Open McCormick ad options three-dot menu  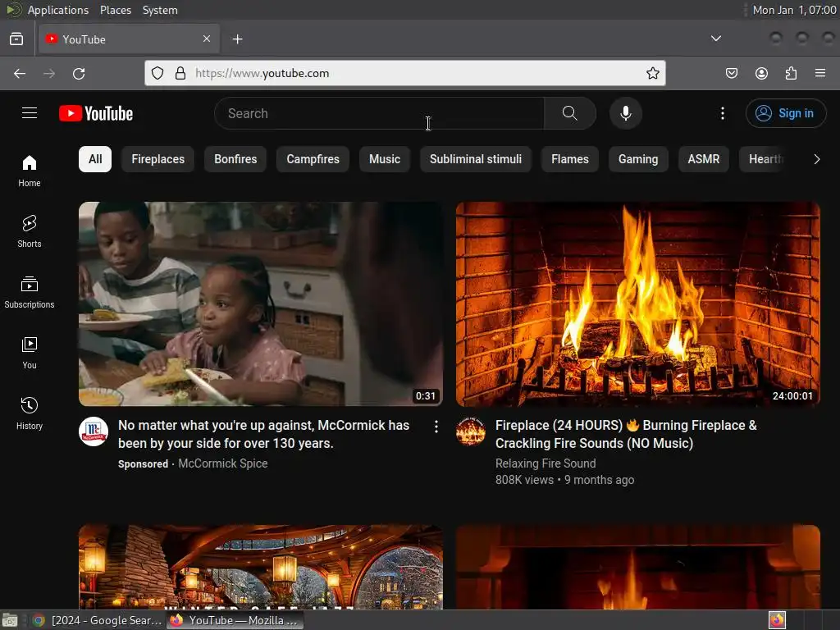pos(436,427)
